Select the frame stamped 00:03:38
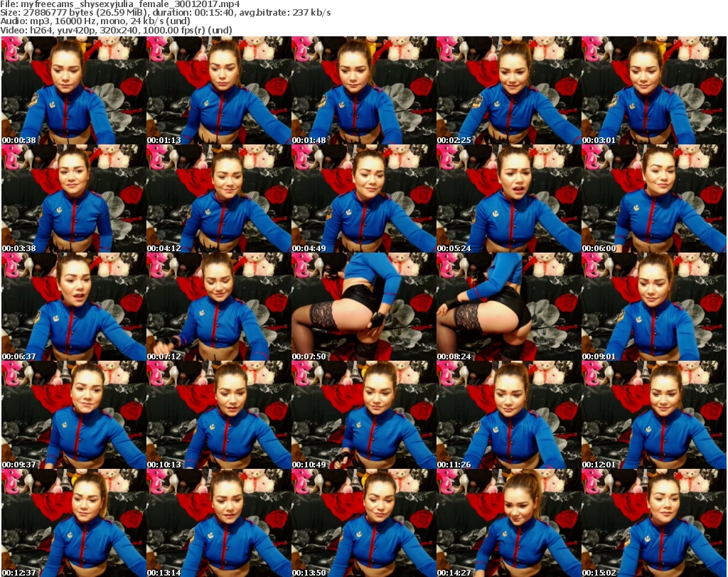728x577 pixels. (x=73, y=198)
